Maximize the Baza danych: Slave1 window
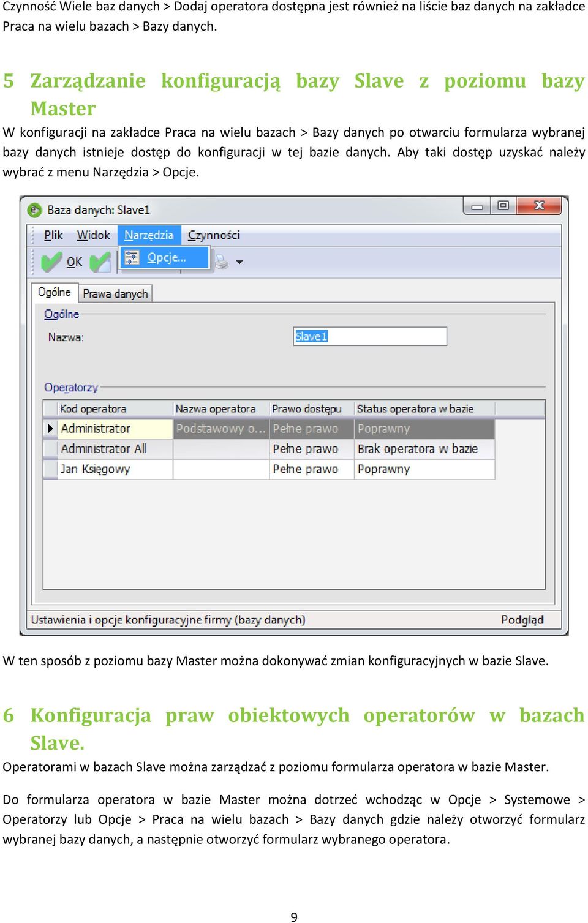Viewport: 588px width, 923px height. [x=503, y=206]
